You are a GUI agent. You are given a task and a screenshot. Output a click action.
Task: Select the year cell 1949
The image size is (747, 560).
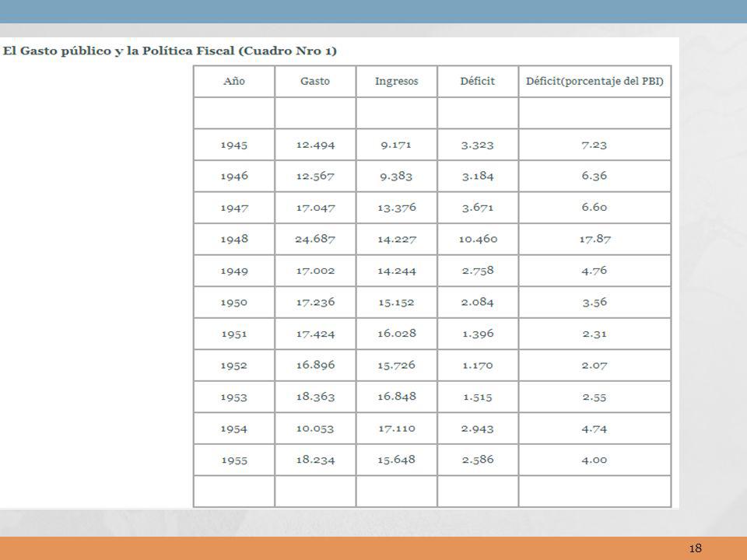point(234,271)
